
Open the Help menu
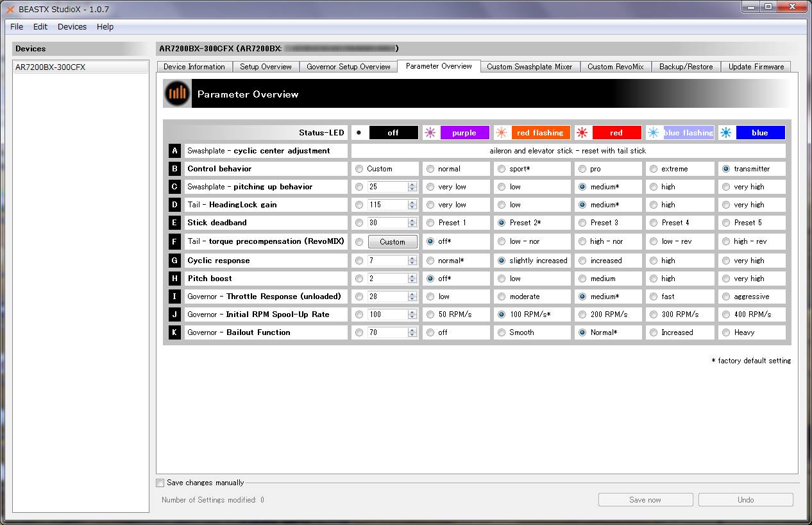[x=105, y=26]
